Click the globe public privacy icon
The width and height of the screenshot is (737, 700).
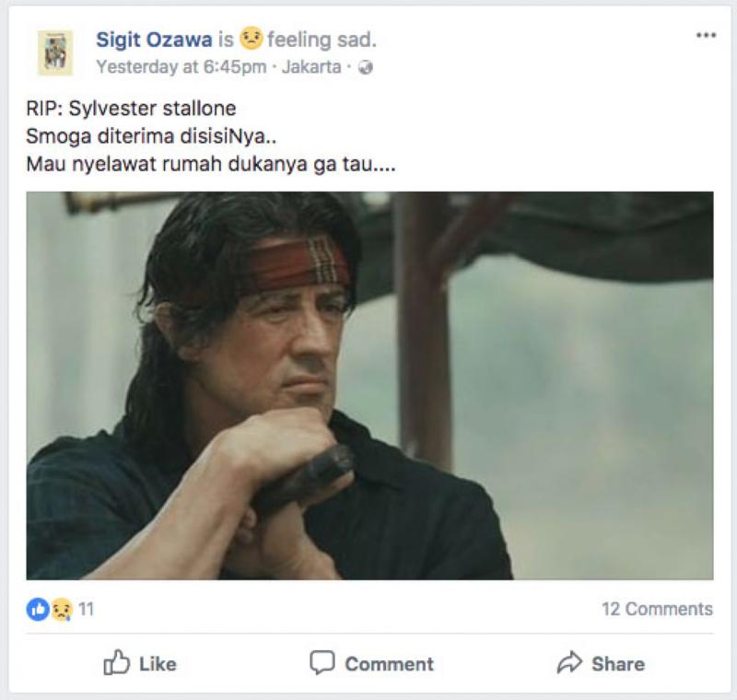[x=365, y=68]
